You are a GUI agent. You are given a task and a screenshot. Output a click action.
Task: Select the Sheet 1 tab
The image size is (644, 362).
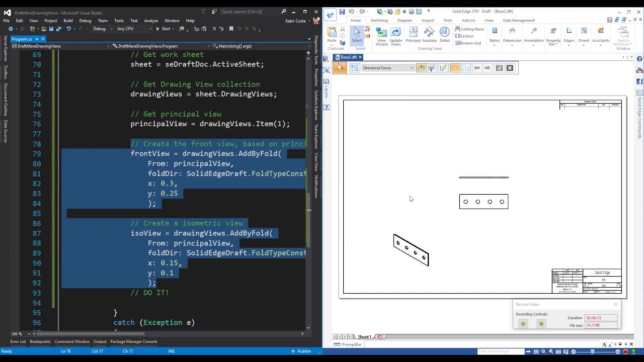tap(364, 337)
